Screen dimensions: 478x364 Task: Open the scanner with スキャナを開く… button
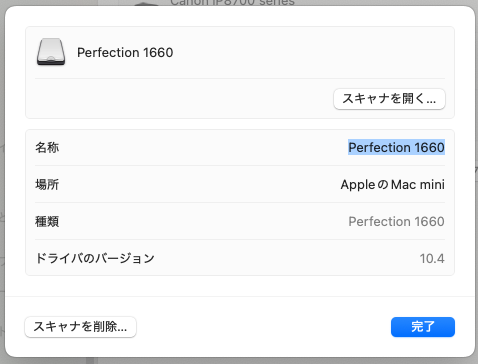click(389, 99)
